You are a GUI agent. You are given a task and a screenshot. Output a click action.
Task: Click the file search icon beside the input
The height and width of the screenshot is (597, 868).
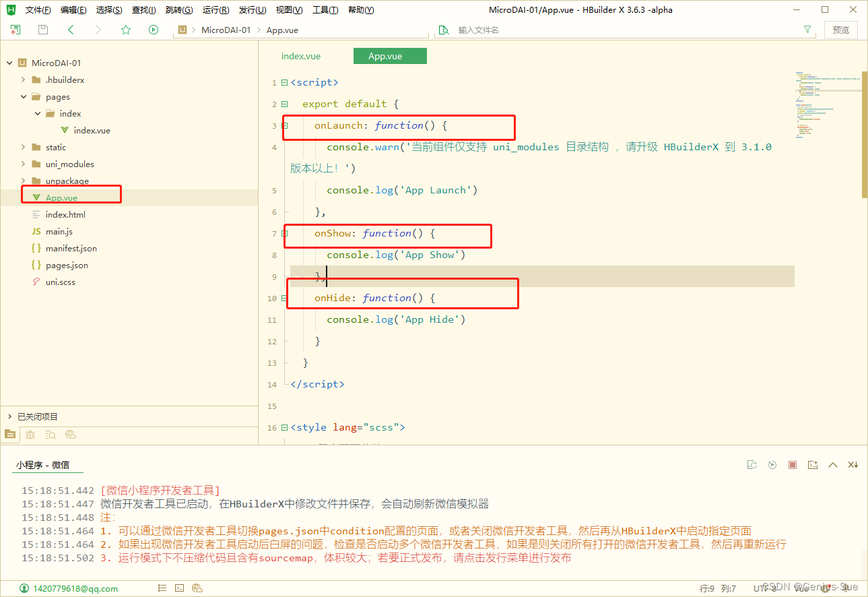click(444, 30)
